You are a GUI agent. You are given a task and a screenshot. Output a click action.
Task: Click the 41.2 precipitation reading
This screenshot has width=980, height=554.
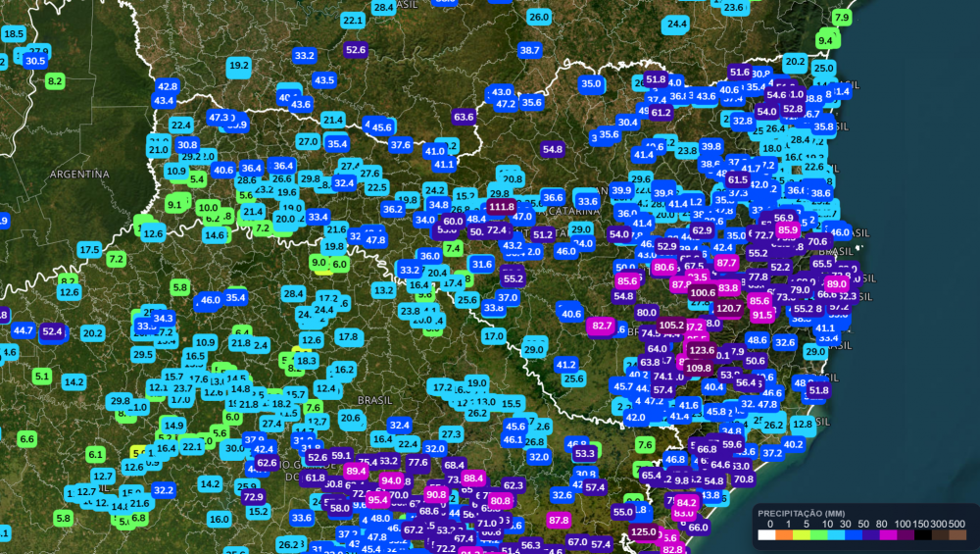(x=565, y=365)
